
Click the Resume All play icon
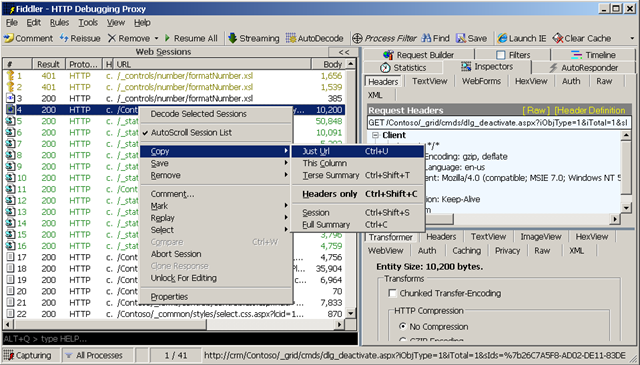click(x=167, y=38)
